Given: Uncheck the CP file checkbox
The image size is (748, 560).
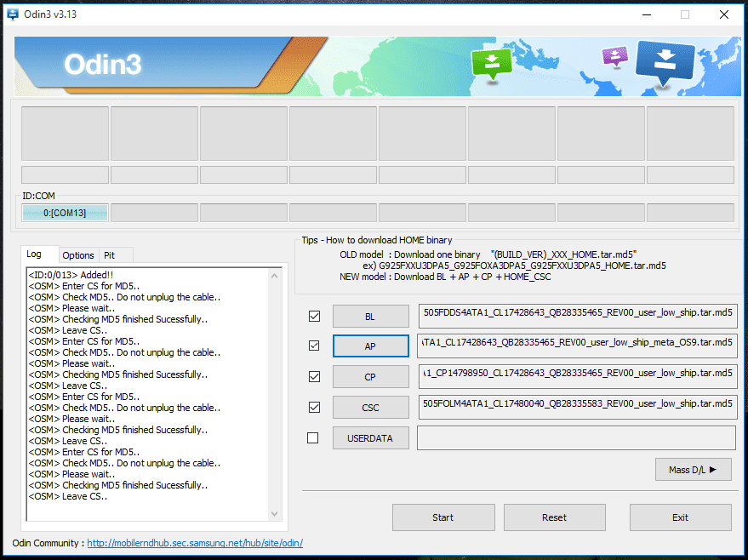Looking at the screenshot, I should [x=314, y=376].
